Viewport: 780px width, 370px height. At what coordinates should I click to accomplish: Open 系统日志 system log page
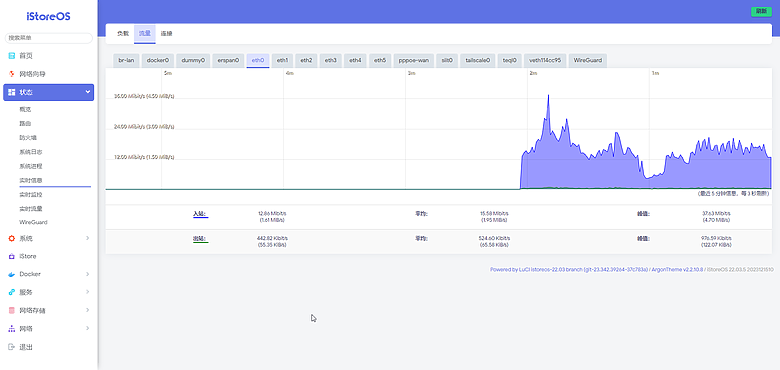click(x=31, y=152)
